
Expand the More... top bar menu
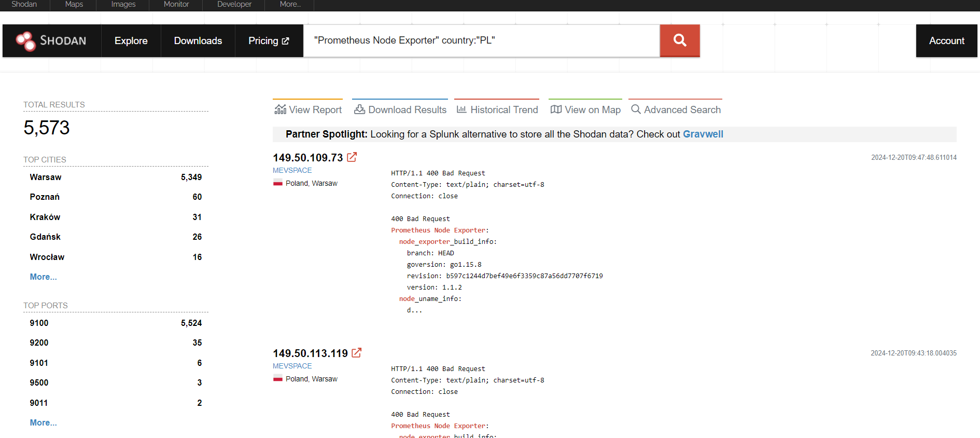pos(290,4)
